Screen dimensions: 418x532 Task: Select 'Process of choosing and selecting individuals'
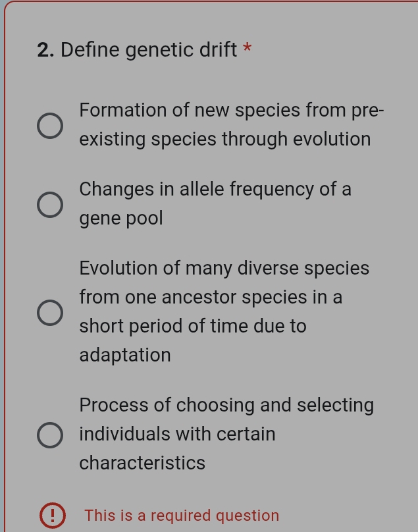[50, 435]
